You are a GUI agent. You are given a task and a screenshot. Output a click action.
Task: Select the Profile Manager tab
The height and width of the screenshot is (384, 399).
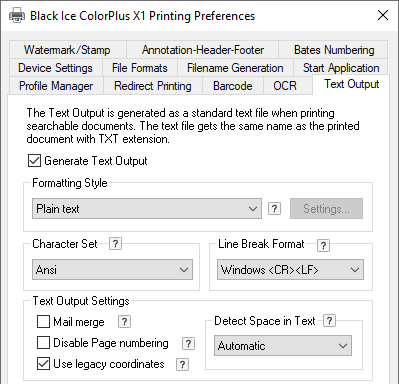point(56,86)
